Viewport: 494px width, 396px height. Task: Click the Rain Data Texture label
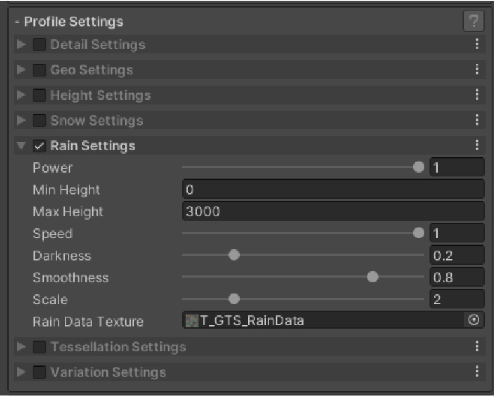[88, 322]
